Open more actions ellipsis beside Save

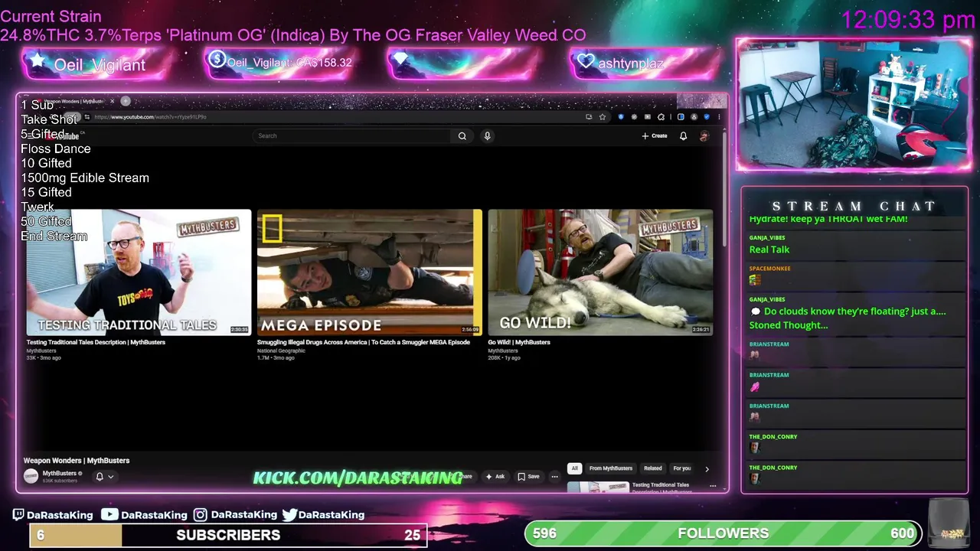tap(554, 477)
